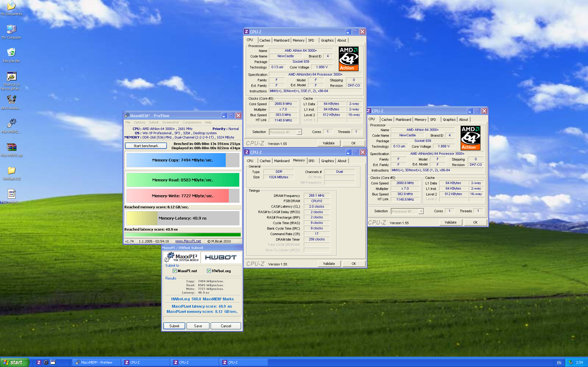This screenshot has width=588, height=367.
Task: Open the Options menu in MaxxMEM
Action: click(x=140, y=122)
